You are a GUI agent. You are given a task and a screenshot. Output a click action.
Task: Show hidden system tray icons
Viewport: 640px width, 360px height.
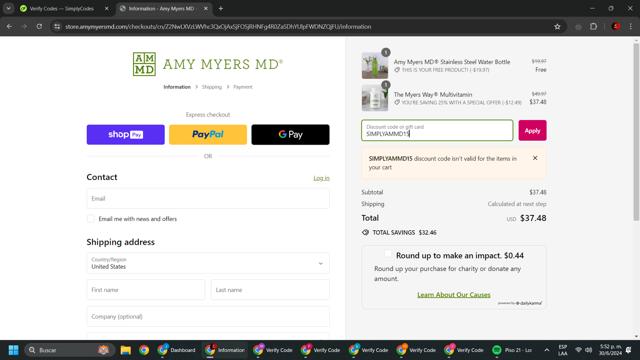(547, 350)
